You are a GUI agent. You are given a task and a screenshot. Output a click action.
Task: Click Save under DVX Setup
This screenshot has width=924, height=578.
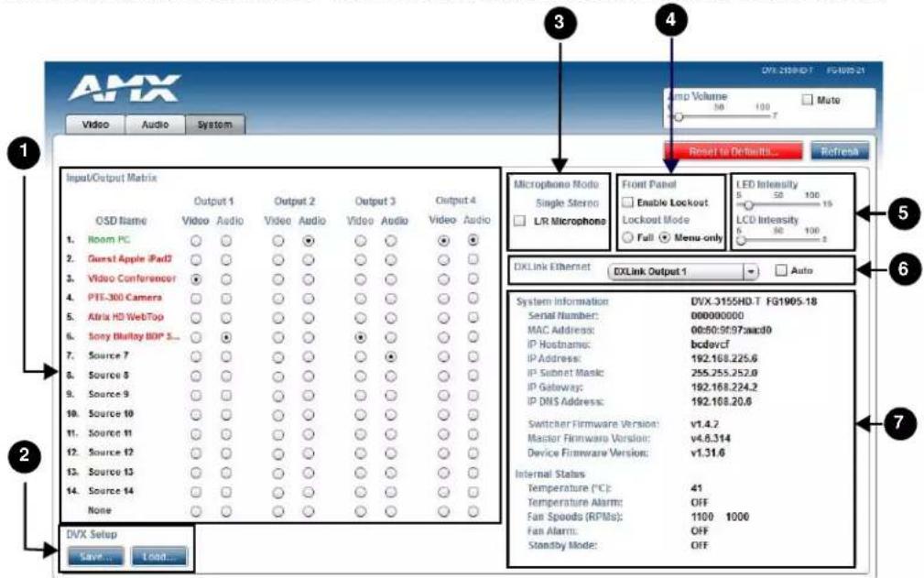pos(95,556)
